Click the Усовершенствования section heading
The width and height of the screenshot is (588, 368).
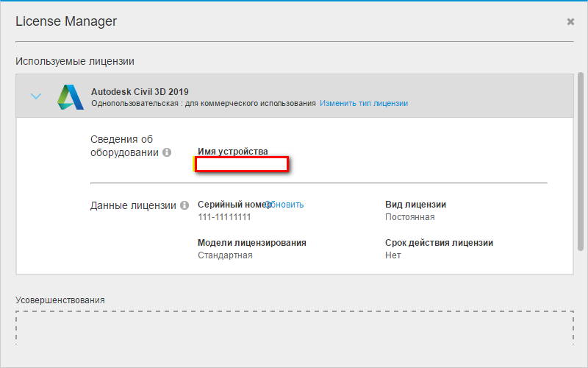click(x=60, y=300)
